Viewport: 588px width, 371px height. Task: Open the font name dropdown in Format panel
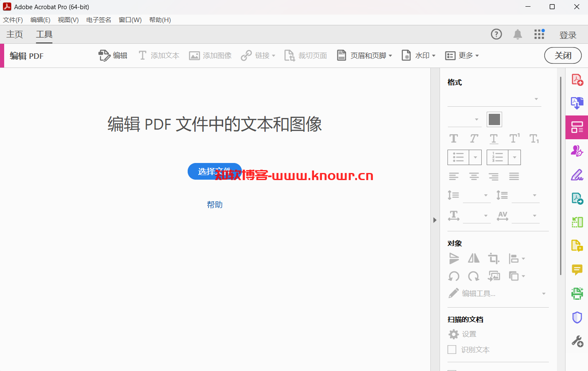[494, 99]
